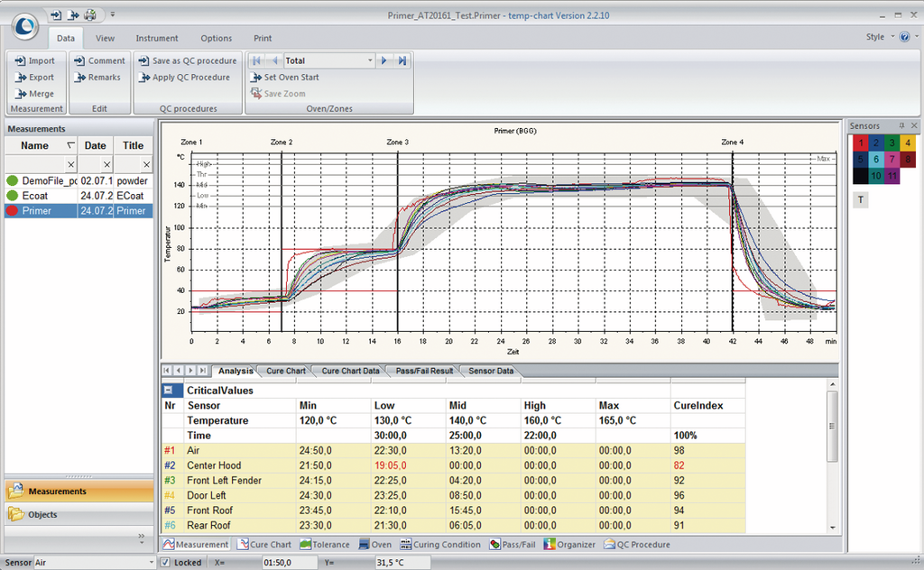Toggle the Locked checkbox
This screenshot has width=924, height=570.
(166, 563)
